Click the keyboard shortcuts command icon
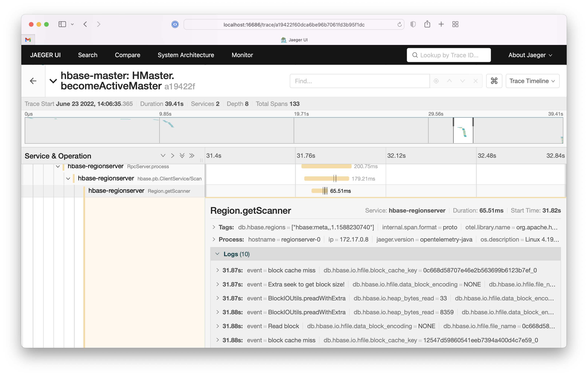 [494, 81]
